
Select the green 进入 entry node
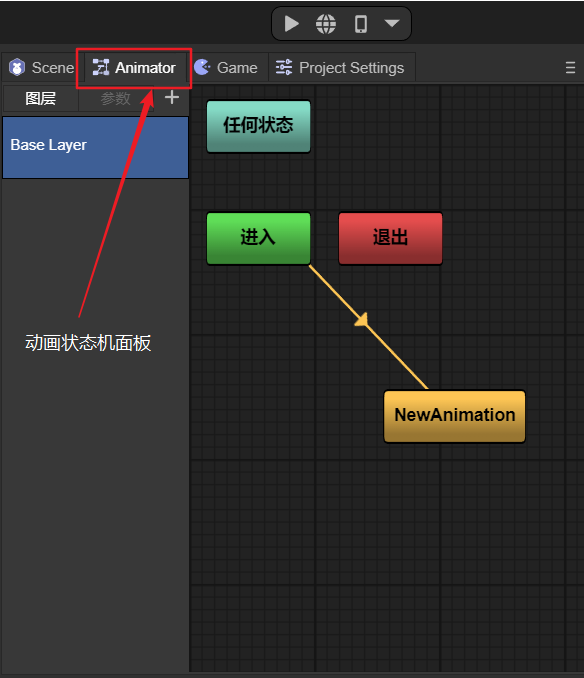pyautogui.click(x=258, y=238)
